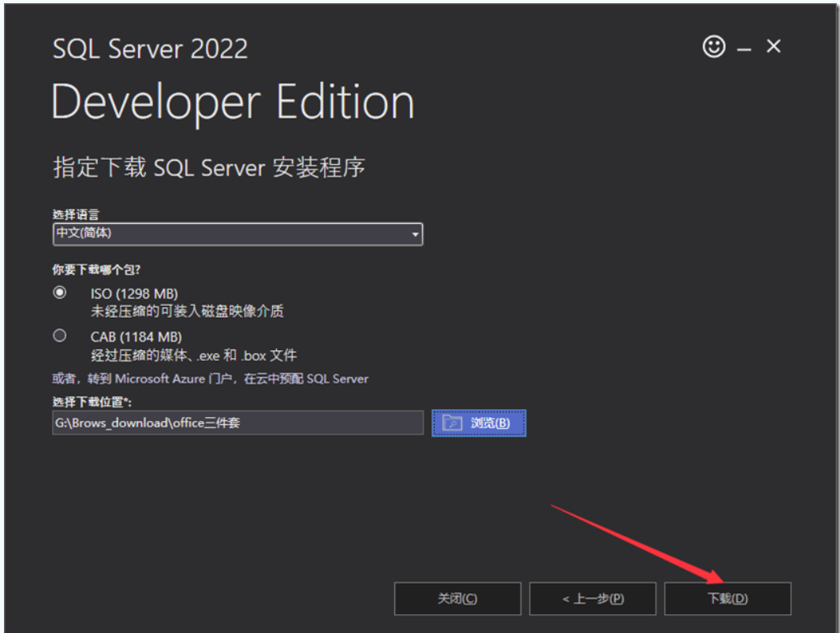Click the 关闭(C) close button
The width and height of the screenshot is (840, 633).
(457, 598)
